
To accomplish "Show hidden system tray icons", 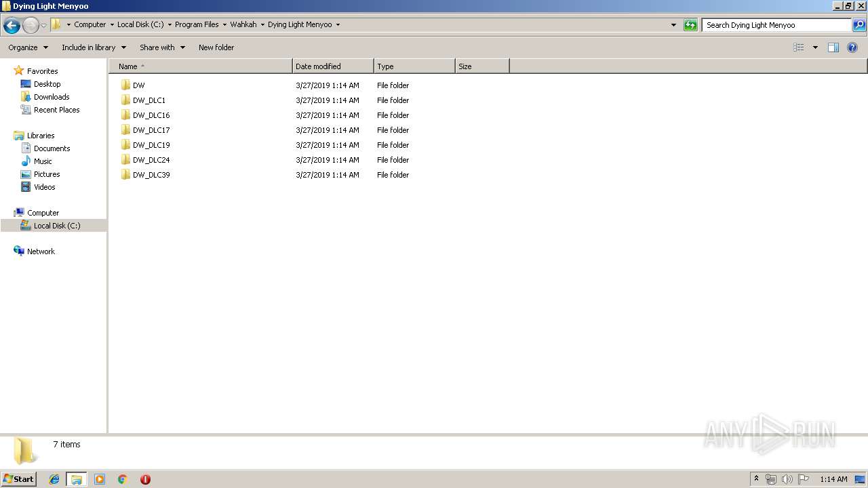I will [x=756, y=479].
